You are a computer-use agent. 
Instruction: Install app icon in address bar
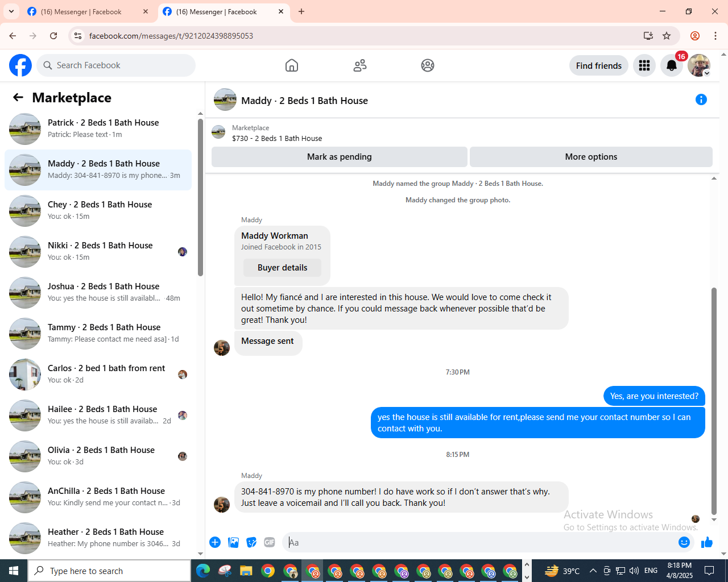tap(648, 36)
